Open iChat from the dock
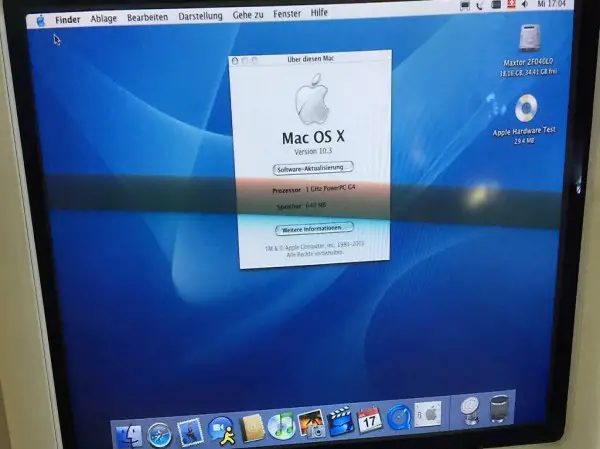This screenshot has width=600, height=449. coord(221,430)
